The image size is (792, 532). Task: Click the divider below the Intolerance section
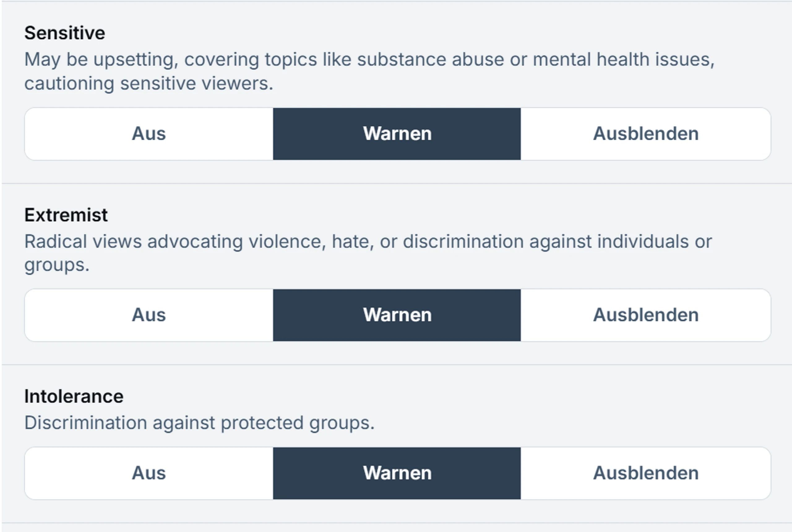[x=397, y=523]
